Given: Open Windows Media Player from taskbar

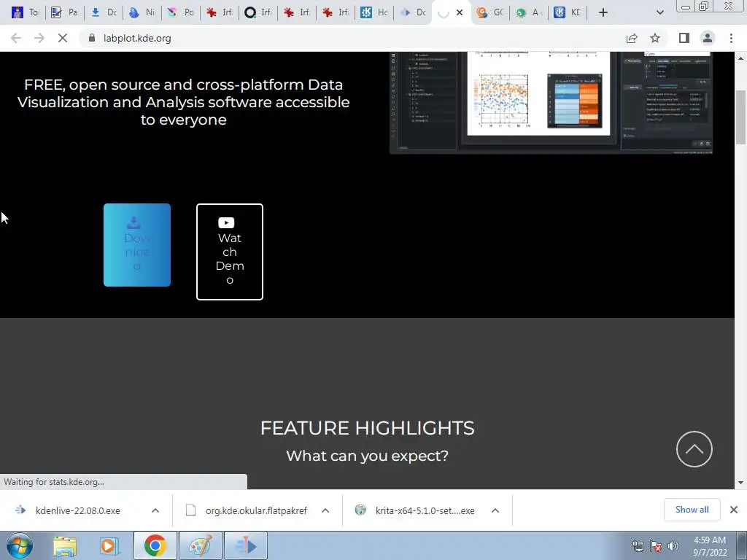Looking at the screenshot, I should 109,545.
